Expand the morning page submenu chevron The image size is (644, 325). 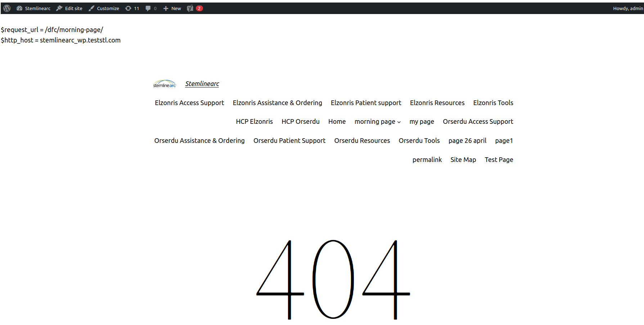[x=399, y=122]
